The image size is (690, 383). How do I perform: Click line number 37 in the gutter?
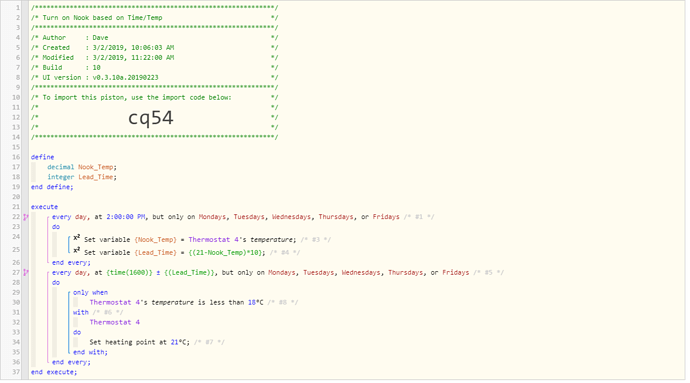[16, 372]
